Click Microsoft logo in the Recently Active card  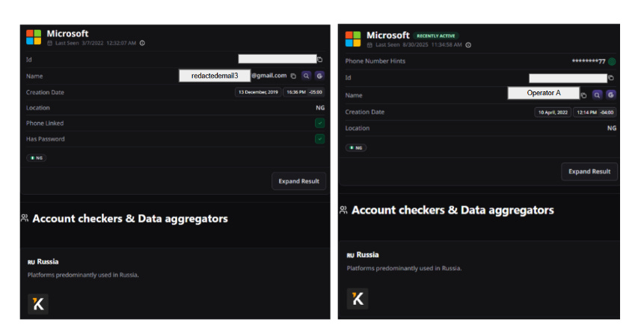click(x=353, y=39)
